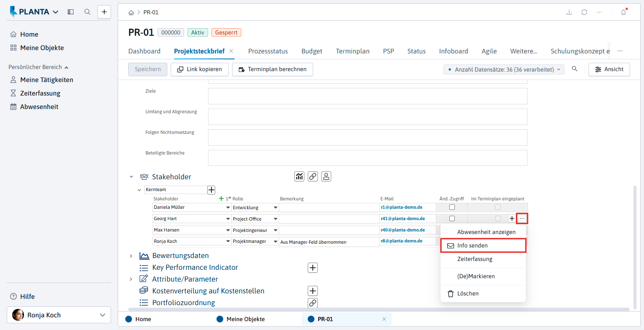Open the Ansicht view options button

coord(609,69)
